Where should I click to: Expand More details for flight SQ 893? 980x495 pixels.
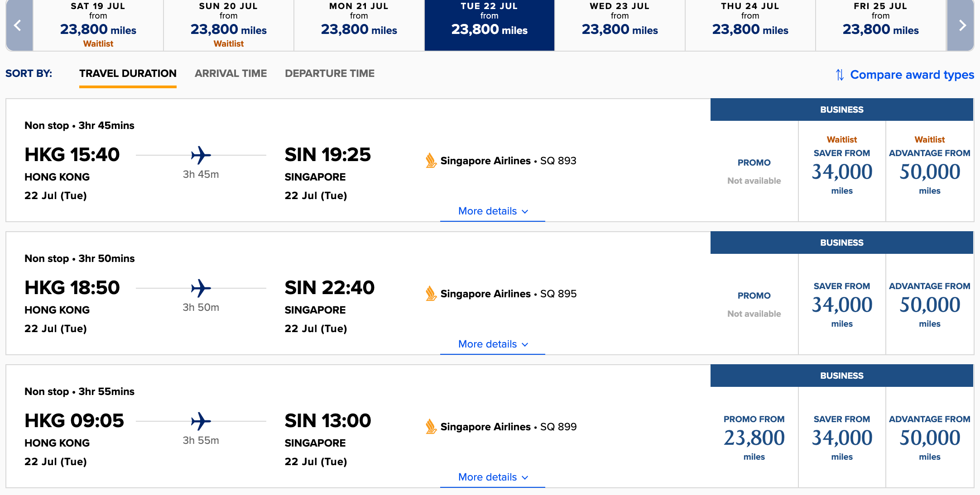(x=493, y=211)
